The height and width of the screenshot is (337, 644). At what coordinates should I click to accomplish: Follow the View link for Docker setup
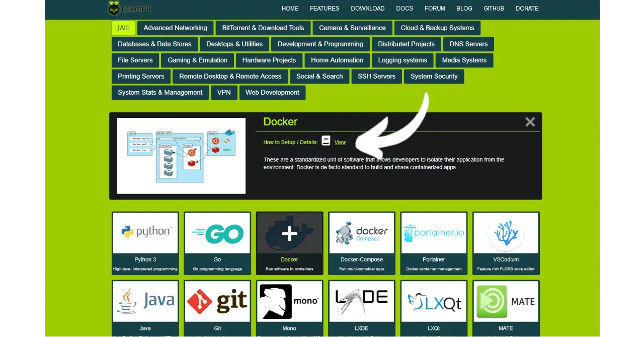point(340,143)
